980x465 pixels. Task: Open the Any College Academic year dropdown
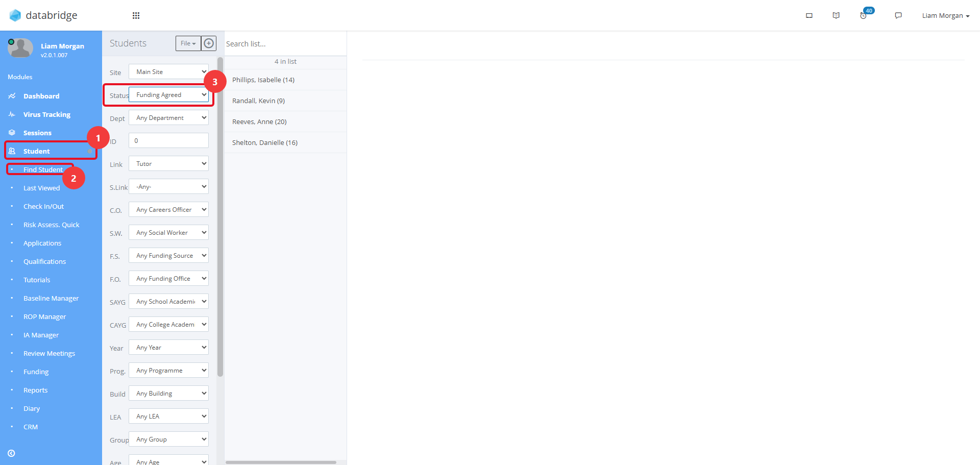point(168,325)
